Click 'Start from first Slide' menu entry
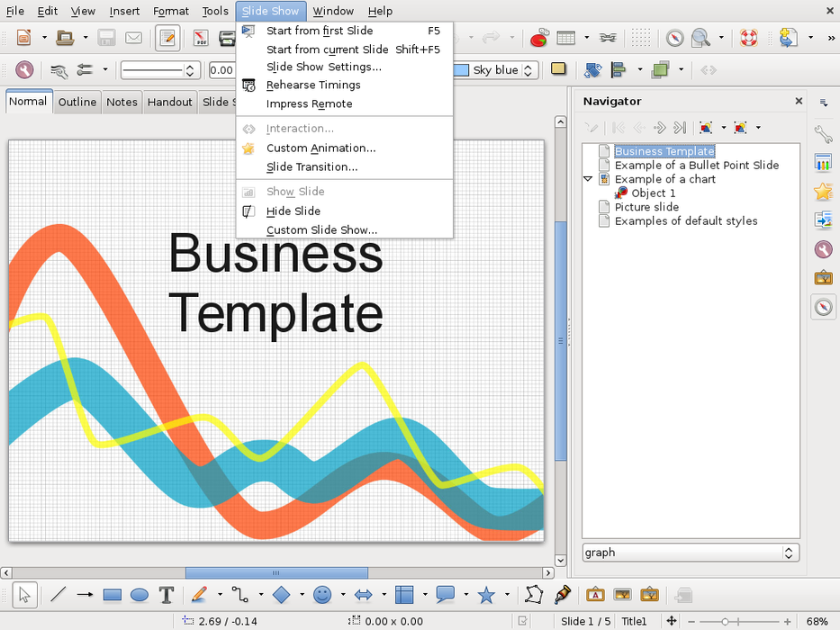 tap(320, 31)
